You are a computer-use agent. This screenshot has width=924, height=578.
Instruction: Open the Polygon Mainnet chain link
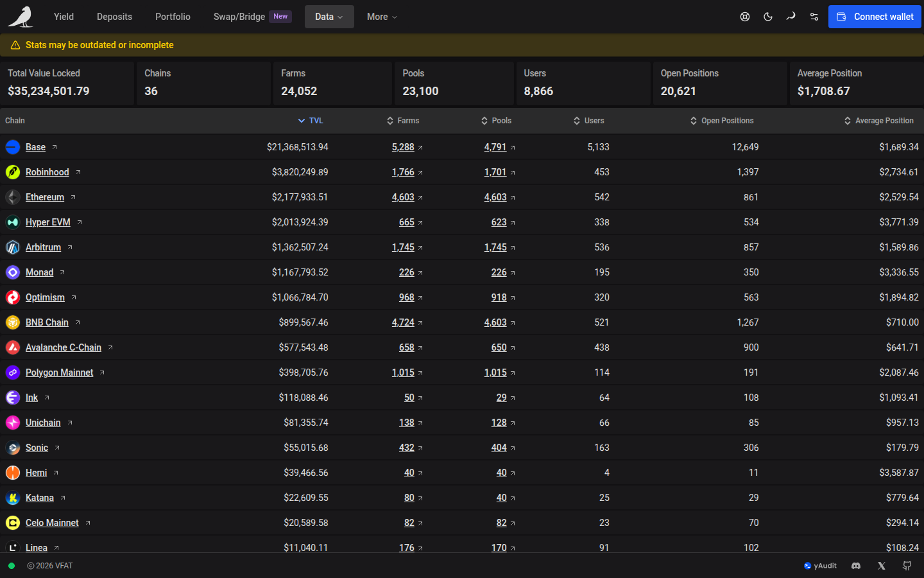pyautogui.click(x=60, y=372)
